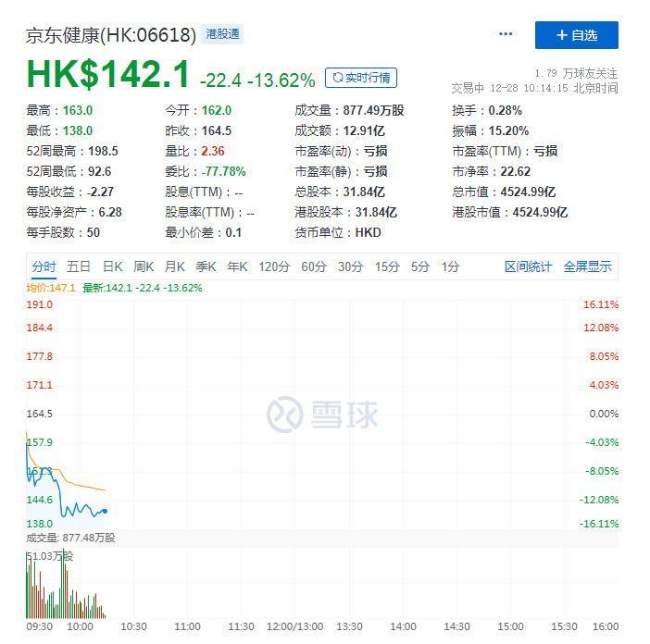Switch to the 季K chart tab
Image resolution: width=650 pixels, height=644 pixels.
click(206, 266)
